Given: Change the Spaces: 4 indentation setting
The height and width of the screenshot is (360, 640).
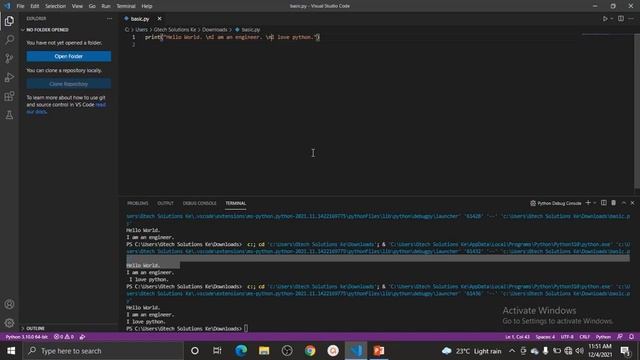Looking at the screenshot, I should (x=545, y=337).
